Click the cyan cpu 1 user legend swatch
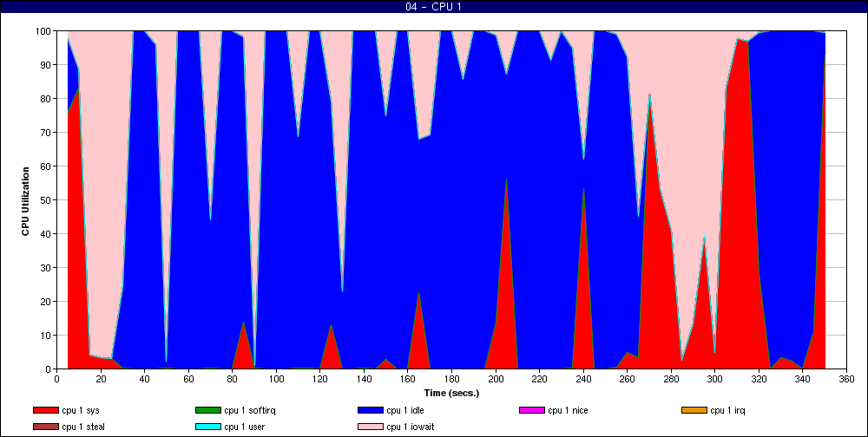The height and width of the screenshot is (437, 868). pyautogui.click(x=207, y=427)
